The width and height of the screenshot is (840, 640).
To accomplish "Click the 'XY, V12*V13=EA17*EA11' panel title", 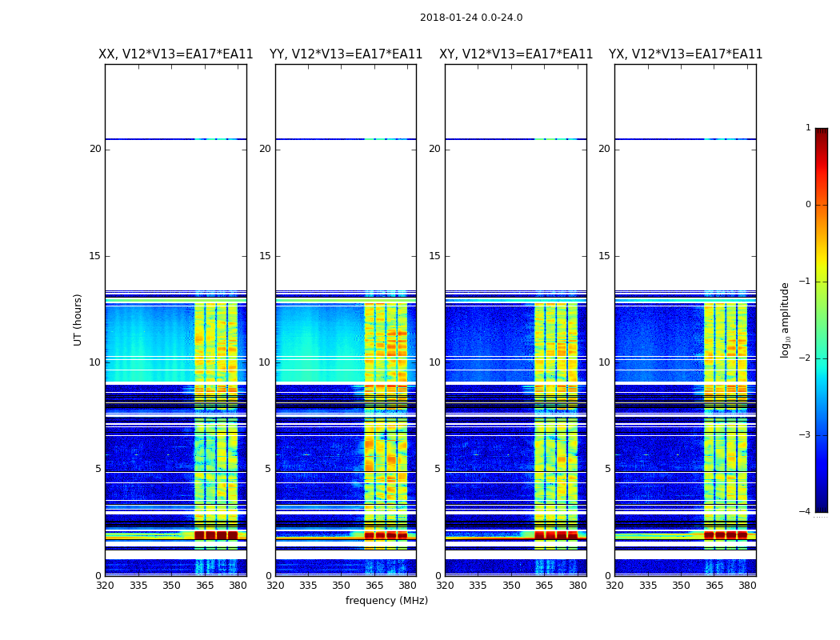I will [x=516, y=54].
